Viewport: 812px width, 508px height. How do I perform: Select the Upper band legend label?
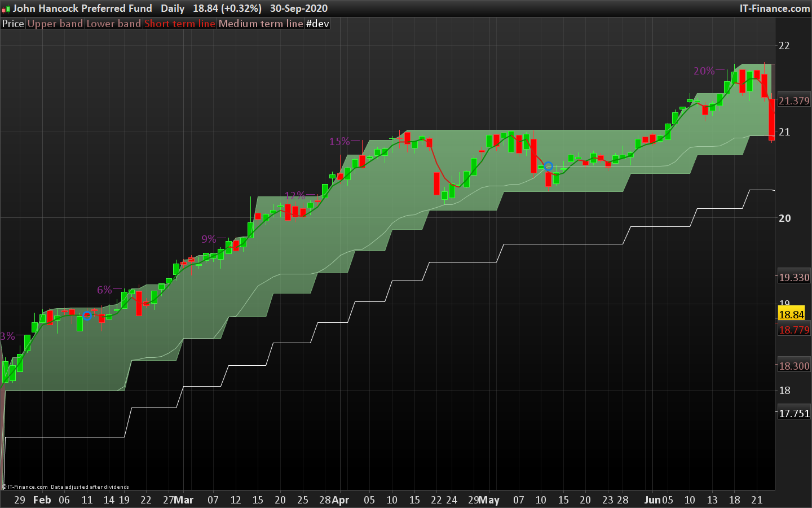point(55,24)
